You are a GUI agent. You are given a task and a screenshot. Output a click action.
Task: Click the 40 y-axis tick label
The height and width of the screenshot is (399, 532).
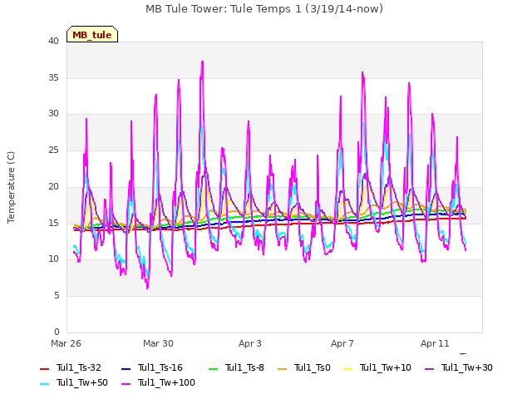pos(53,42)
